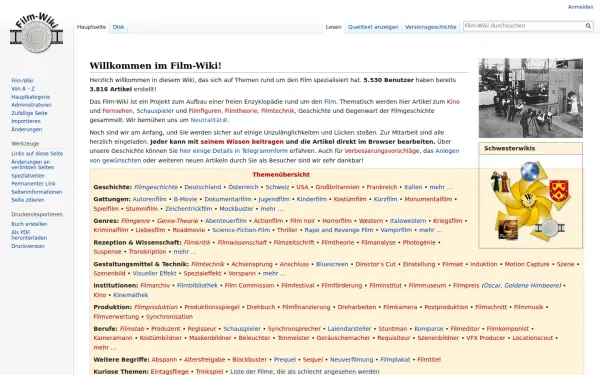Open Links auf diese Seite
Viewport: 600px width, 375px height.
(x=37, y=154)
